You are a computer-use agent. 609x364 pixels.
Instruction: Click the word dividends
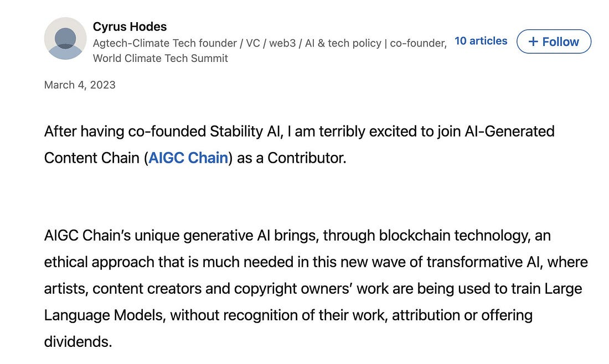click(77, 342)
